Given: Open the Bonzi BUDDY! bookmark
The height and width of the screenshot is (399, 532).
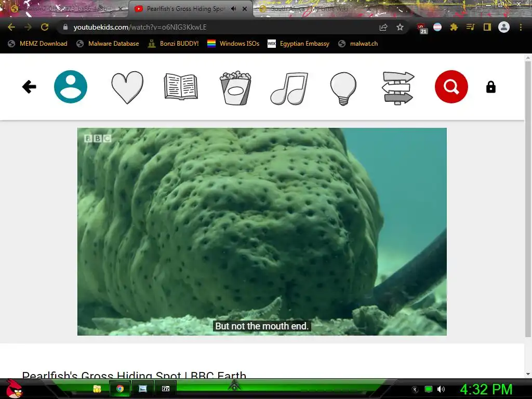Looking at the screenshot, I should click(x=174, y=44).
